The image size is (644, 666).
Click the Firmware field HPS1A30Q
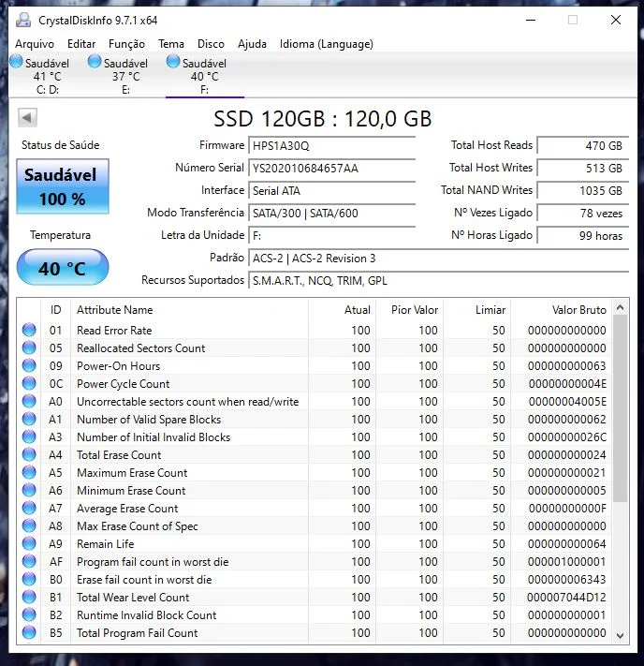click(x=332, y=146)
